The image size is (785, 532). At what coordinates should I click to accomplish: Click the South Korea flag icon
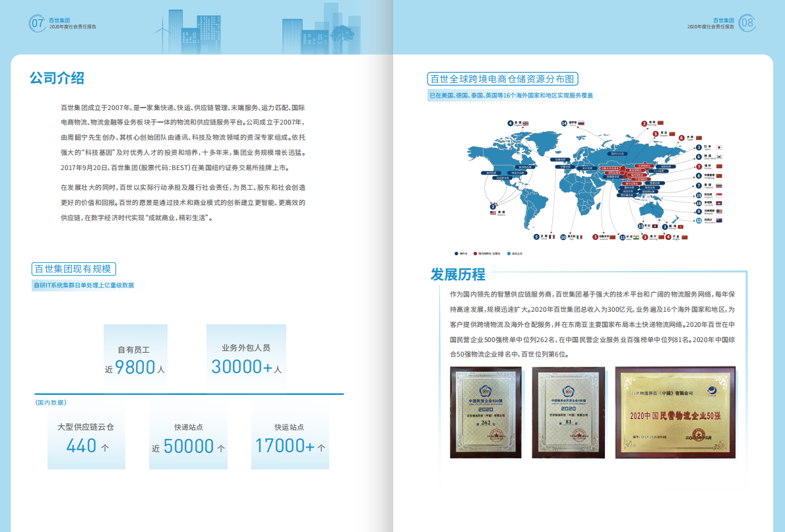(x=719, y=156)
